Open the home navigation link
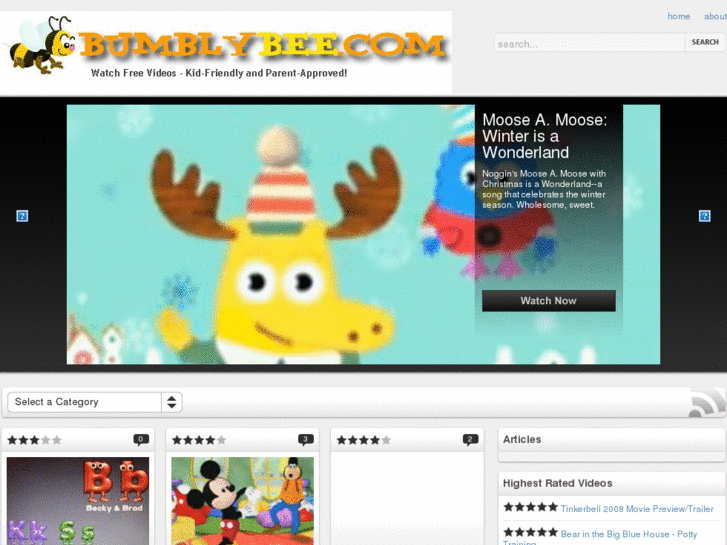Image resolution: width=727 pixels, height=545 pixels. coord(678,16)
